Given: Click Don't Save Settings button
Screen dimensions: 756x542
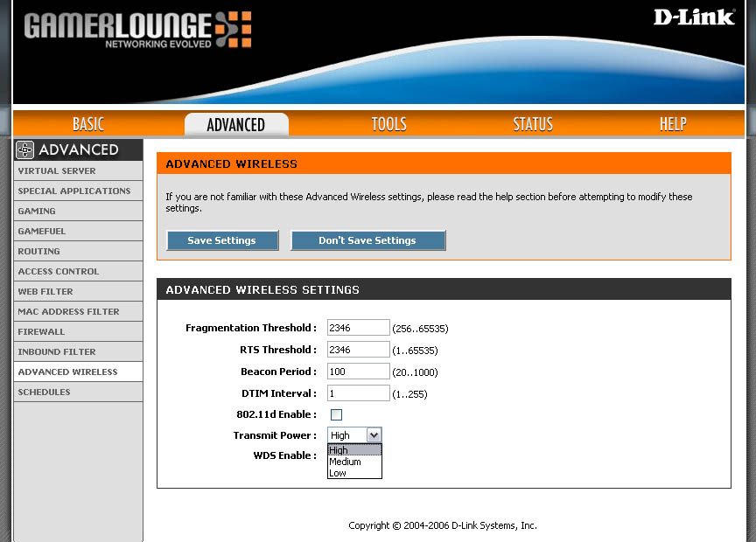Looking at the screenshot, I should tap(367, 240).
